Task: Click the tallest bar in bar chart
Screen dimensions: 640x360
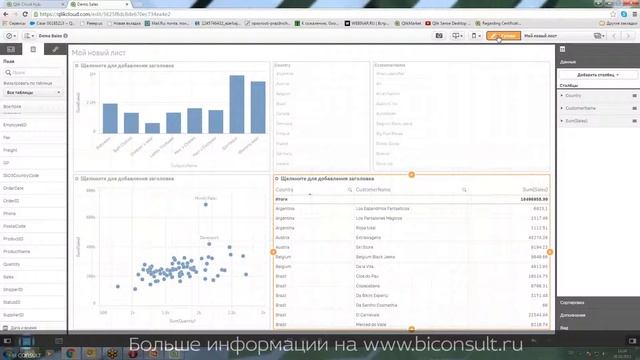Action: (237, 104)
